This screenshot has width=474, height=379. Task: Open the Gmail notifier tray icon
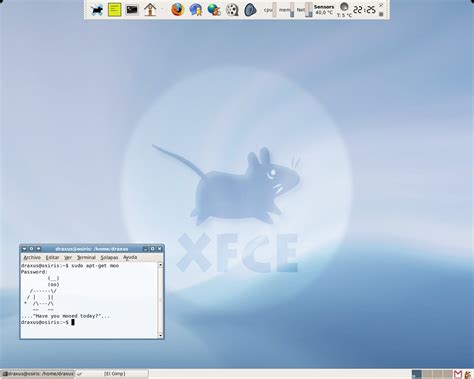458,374
